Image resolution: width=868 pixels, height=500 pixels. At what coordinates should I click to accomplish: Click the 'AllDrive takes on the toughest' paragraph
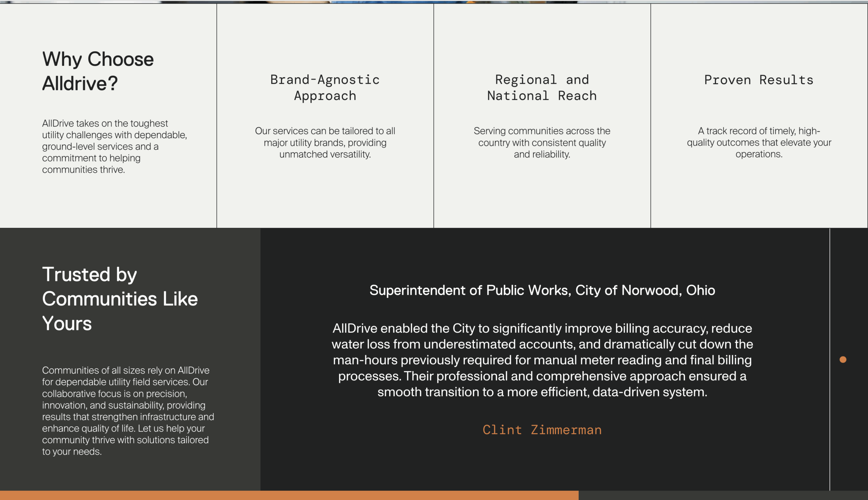(114, 146)
